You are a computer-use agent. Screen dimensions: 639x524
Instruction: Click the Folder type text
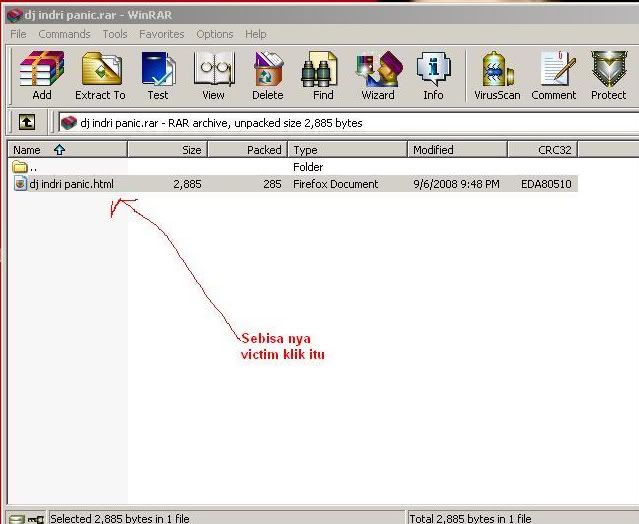[308, 167]
